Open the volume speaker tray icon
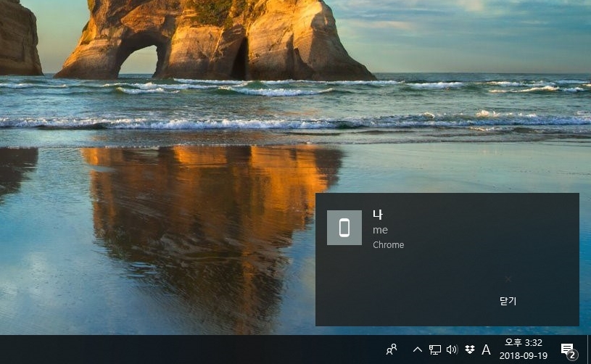This screenshot has height=364, width=591. (452, 349)
